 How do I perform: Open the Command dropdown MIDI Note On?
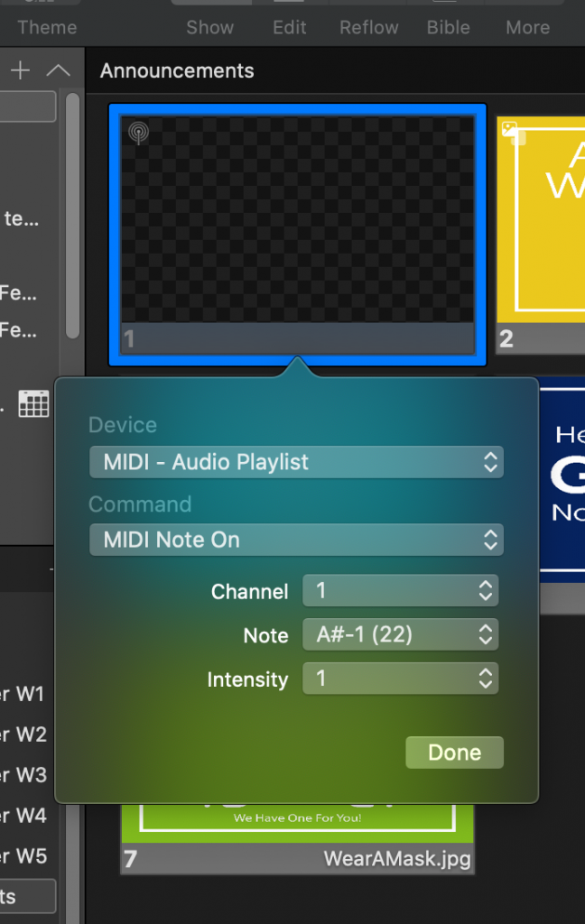pos(296,540)
